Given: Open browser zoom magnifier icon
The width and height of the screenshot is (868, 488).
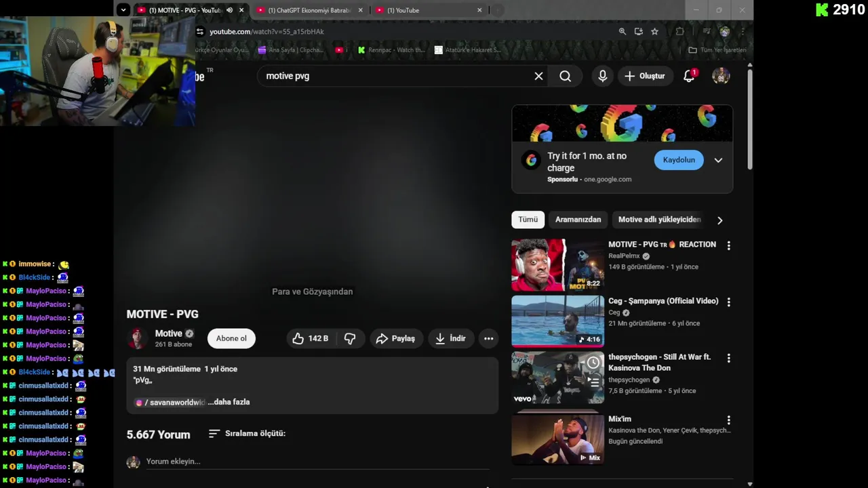Looking at the screenshot, I should pos(623,31).
